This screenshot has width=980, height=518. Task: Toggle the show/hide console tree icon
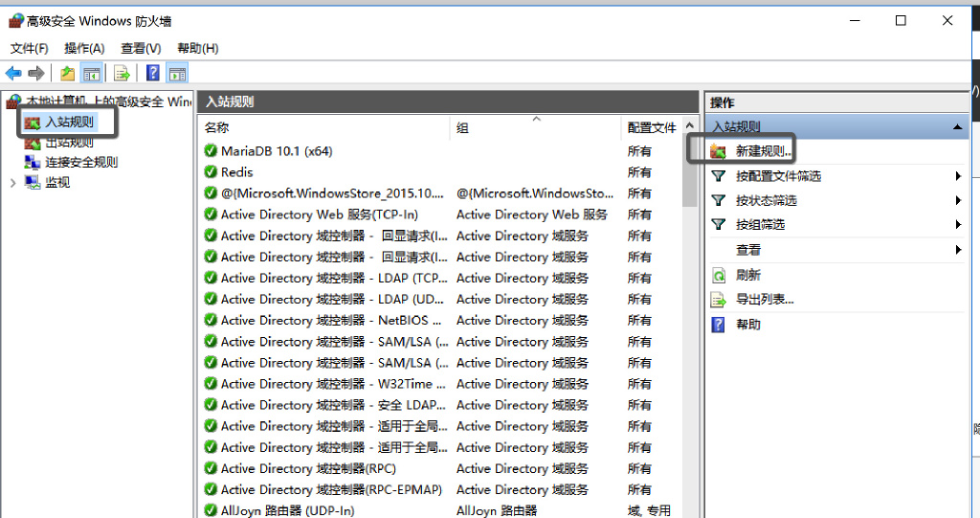[91, 74]
